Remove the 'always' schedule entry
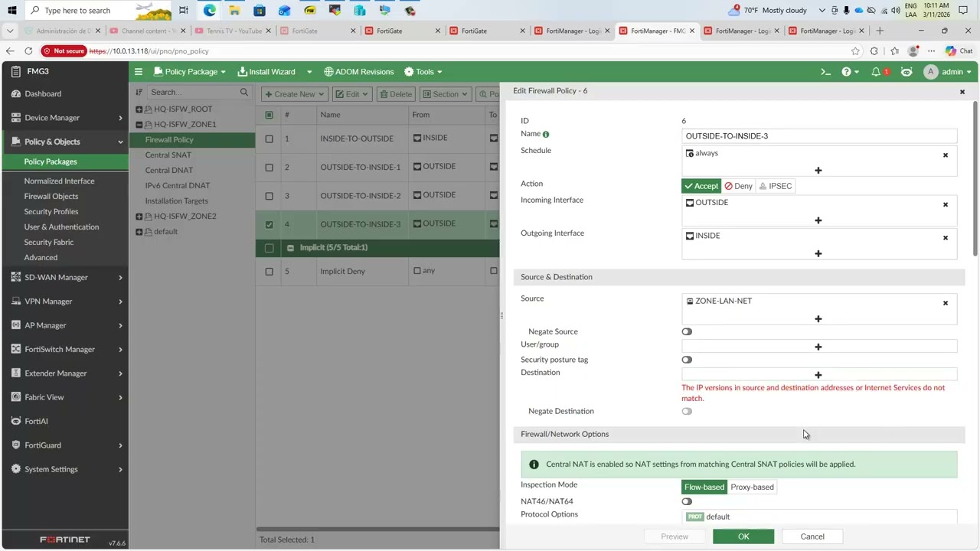Screen dimensions: 980x551 coord(946,155)
